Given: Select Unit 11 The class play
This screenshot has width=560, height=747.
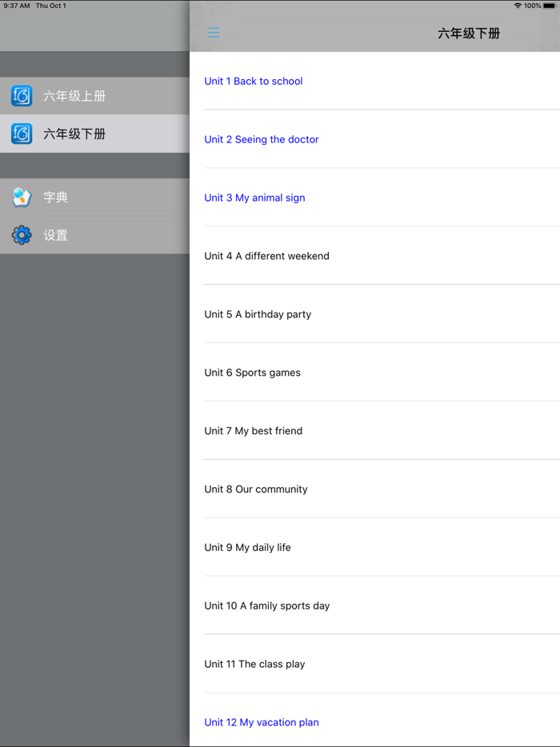Looking at the screenshot, I should pos(374,664).
